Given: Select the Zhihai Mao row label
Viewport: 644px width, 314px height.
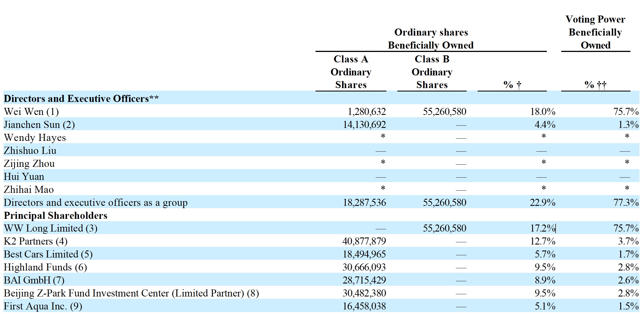Looking at the screenshot, I should [29, 190].
